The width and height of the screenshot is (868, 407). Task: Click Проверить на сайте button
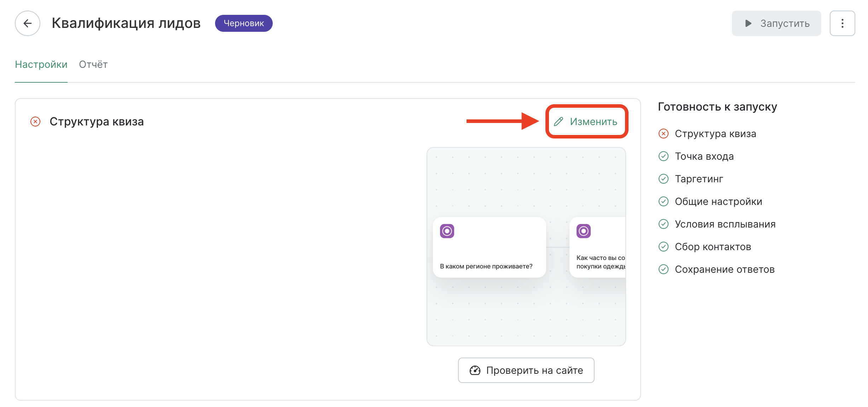point(526,370)
